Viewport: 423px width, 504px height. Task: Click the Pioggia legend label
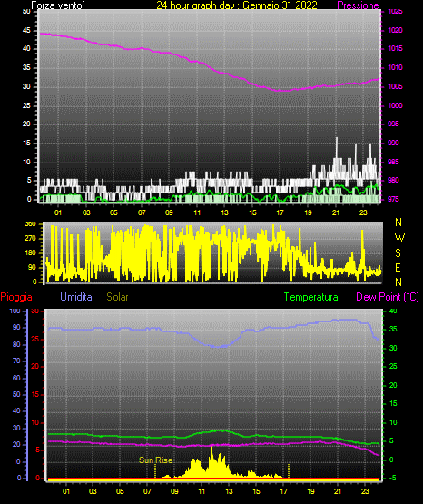click(16, 297)
